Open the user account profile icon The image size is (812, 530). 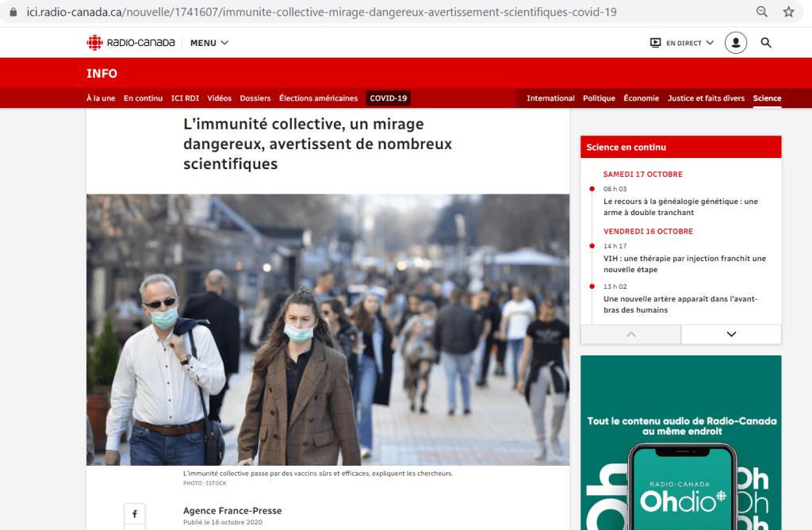pos(735,43)
